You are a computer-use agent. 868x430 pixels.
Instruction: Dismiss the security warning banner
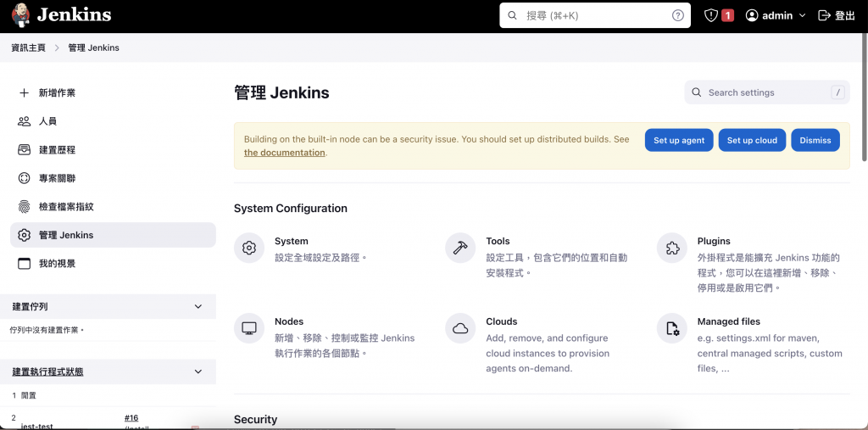pyautogui.click(x=815, y=140)
